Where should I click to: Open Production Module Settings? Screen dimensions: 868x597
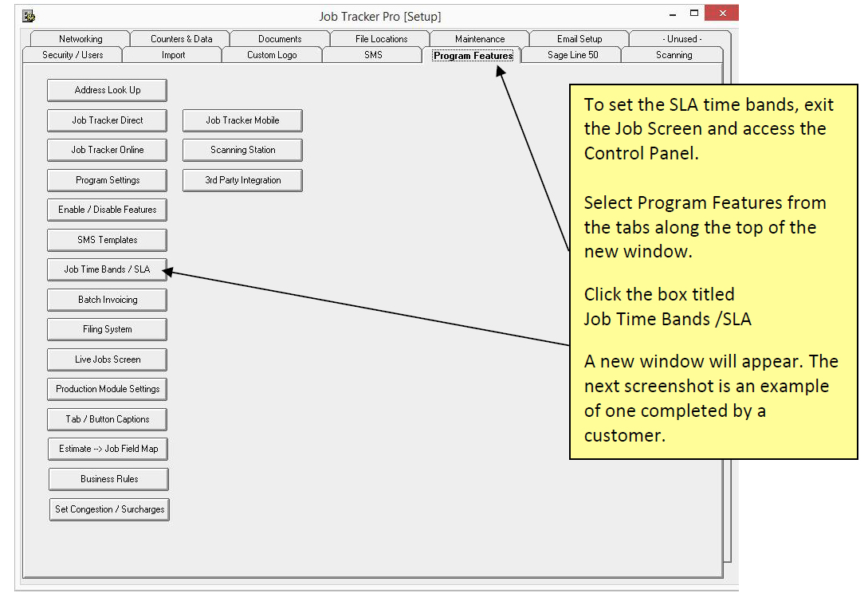coord(108,389)
